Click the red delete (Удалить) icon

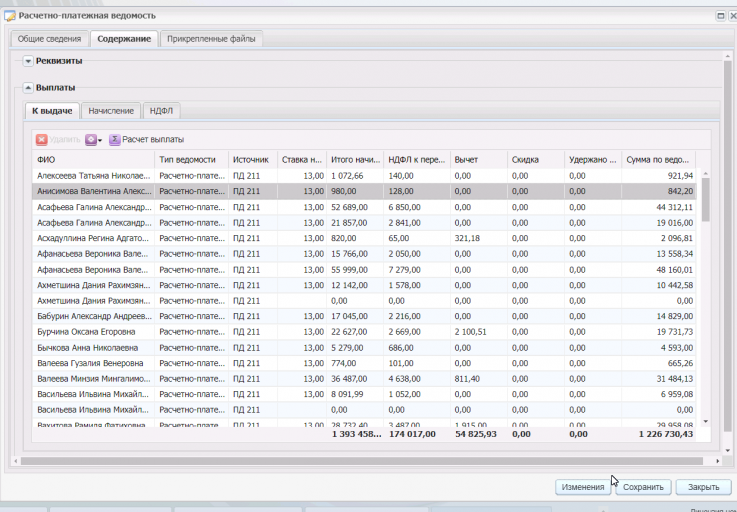[42, 140]
